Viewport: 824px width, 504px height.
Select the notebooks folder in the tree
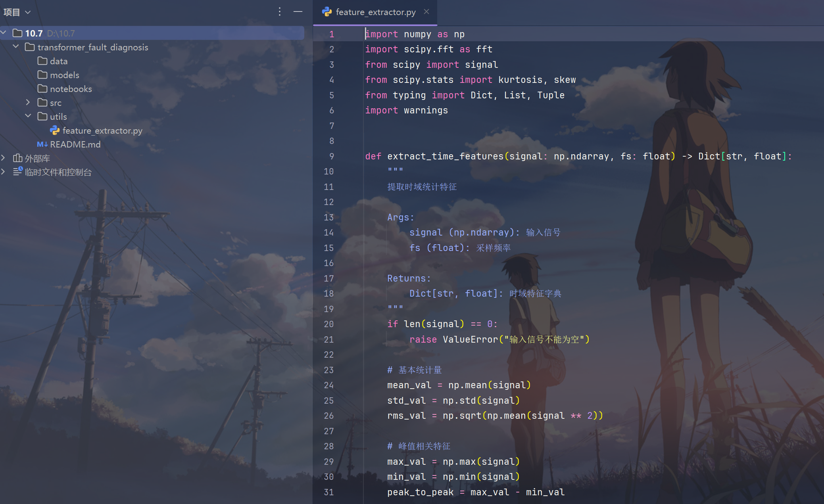pyautogui.click(x=71, y=89)
